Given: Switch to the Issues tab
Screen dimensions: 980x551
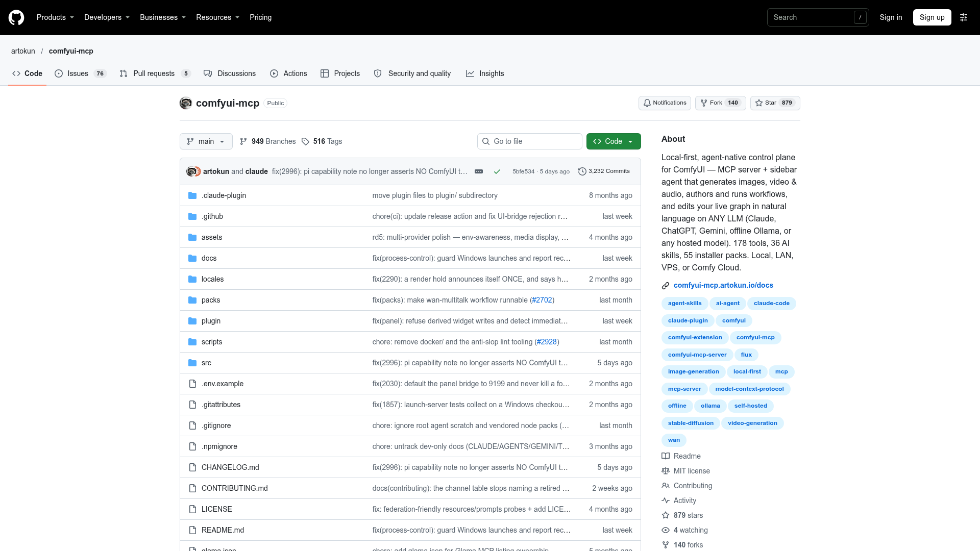Looking at the screenshot, I should point(80,73).
